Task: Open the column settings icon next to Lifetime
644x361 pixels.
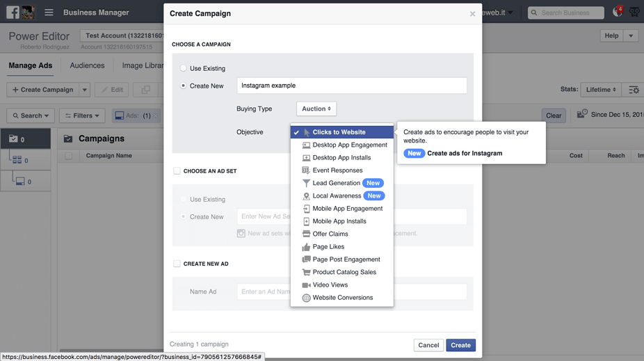Action: pos(634,90)
